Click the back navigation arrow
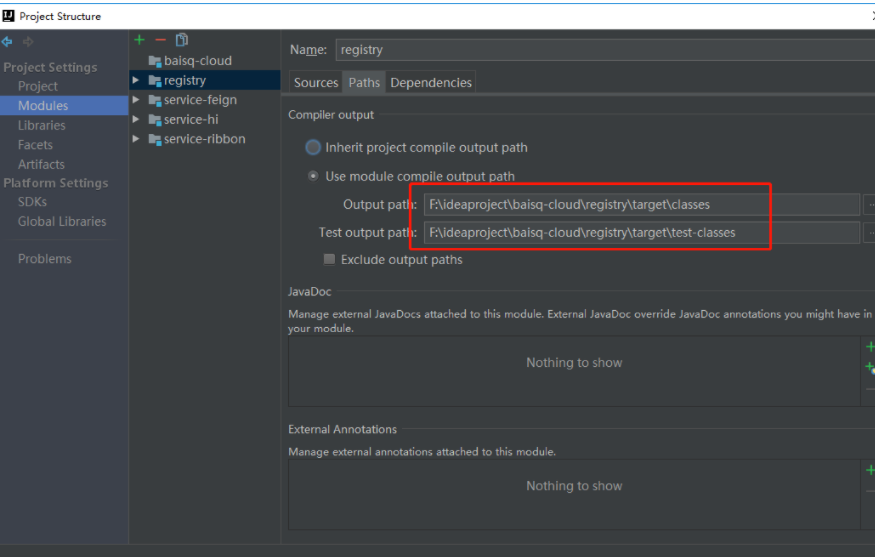The width and height of the screenshot is (875, 557). tap(7, 41)
